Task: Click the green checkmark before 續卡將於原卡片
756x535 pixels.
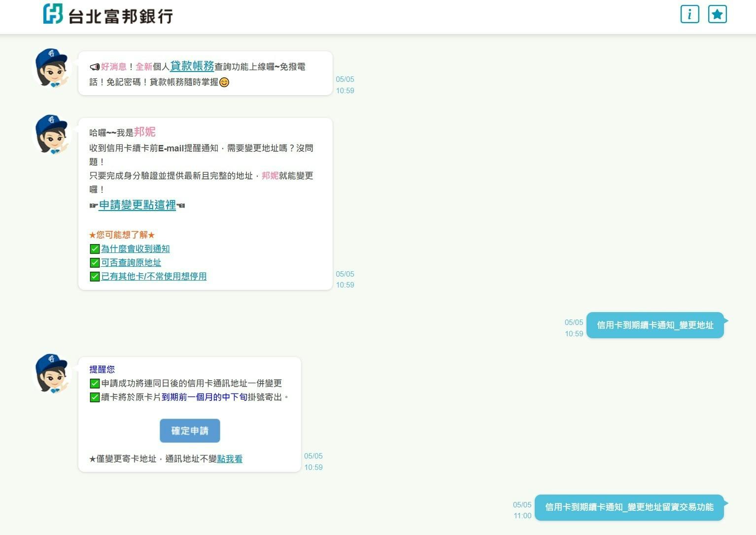Action: pos(95,397)
